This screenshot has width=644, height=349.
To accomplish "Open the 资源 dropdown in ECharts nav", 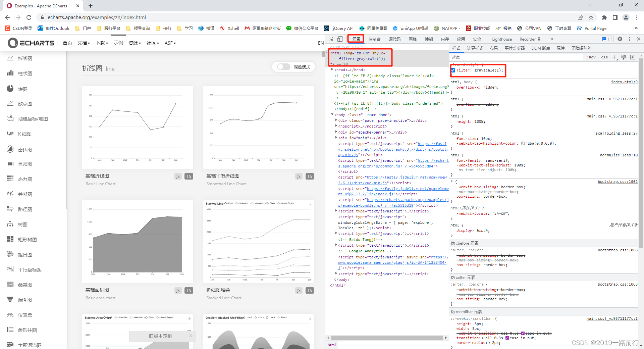I will point(135,43).
